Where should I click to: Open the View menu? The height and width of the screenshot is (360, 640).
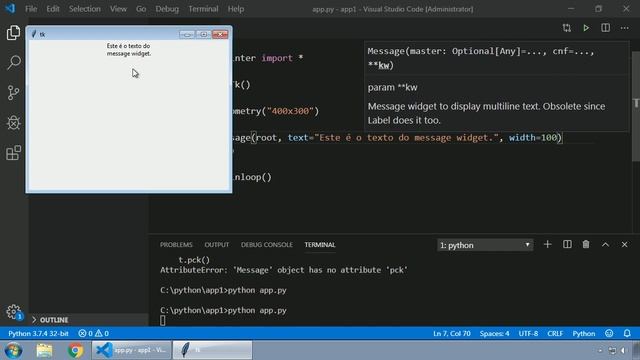(x=118, y=9)
